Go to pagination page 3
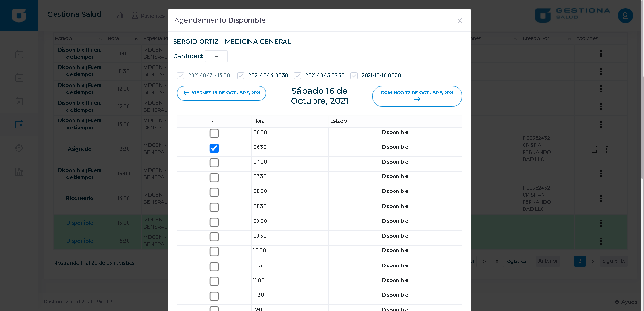The image size is (644, 311). tap(592, 261)
